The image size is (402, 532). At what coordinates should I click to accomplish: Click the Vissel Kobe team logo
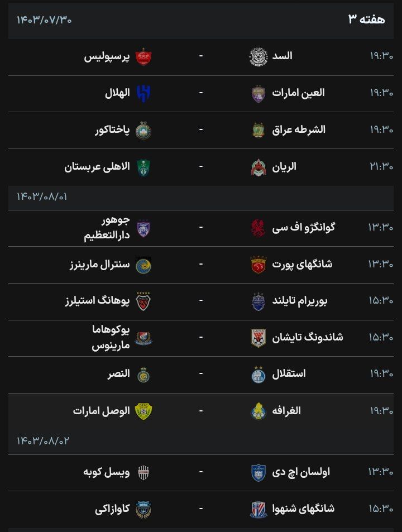tap(143, 472)
